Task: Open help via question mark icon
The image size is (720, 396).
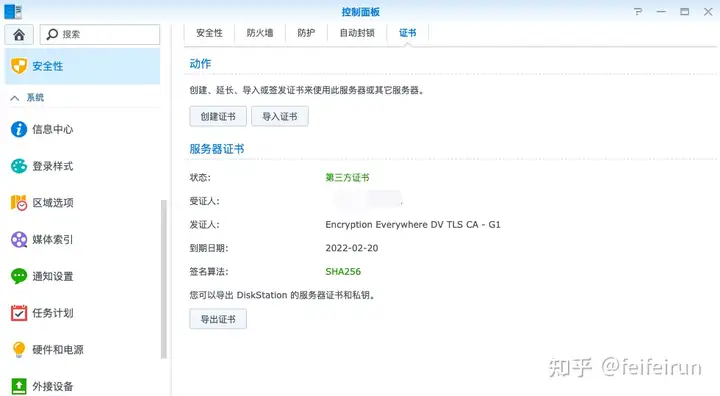Action: (x=638, y=11)
